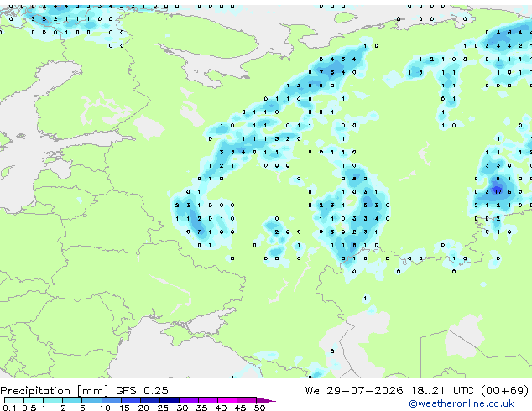Click the legend label '0.1'

pyautogui.click(x=9, y=408)
